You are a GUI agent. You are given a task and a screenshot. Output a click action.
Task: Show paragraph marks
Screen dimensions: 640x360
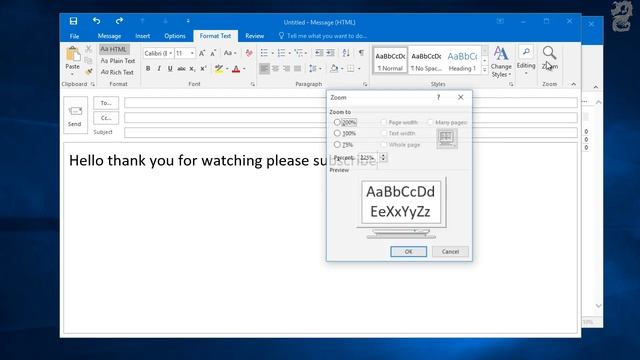pos(361,53)
